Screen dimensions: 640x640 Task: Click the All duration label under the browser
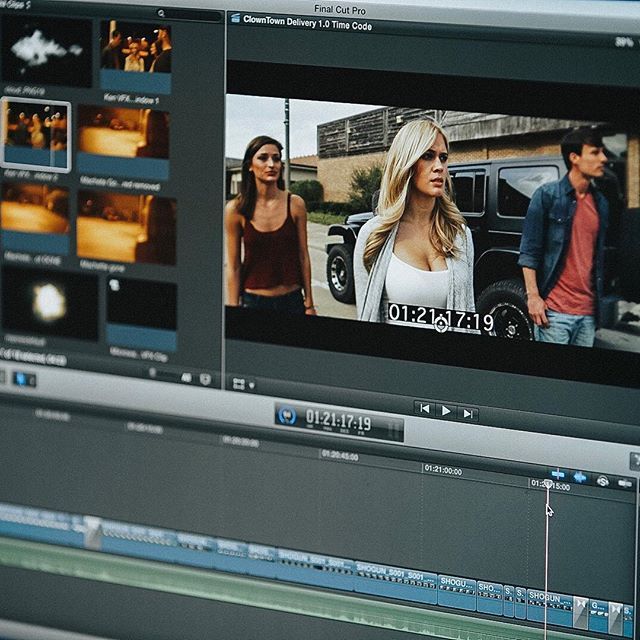pos(186,378)
